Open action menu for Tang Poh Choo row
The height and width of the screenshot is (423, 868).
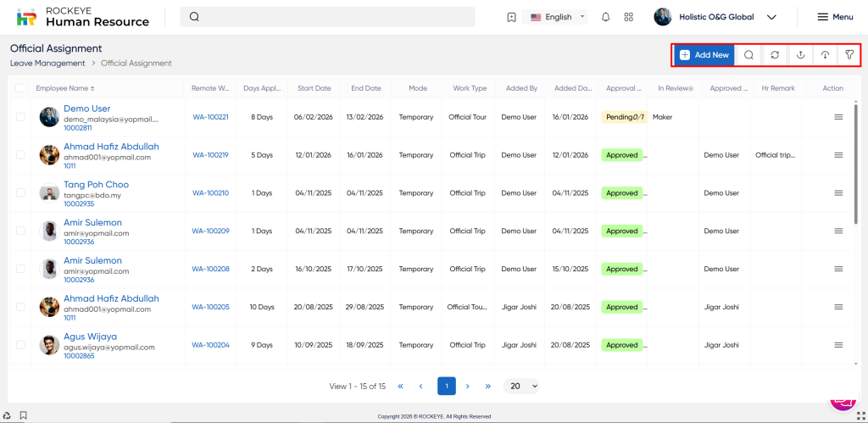coord(838,193)
